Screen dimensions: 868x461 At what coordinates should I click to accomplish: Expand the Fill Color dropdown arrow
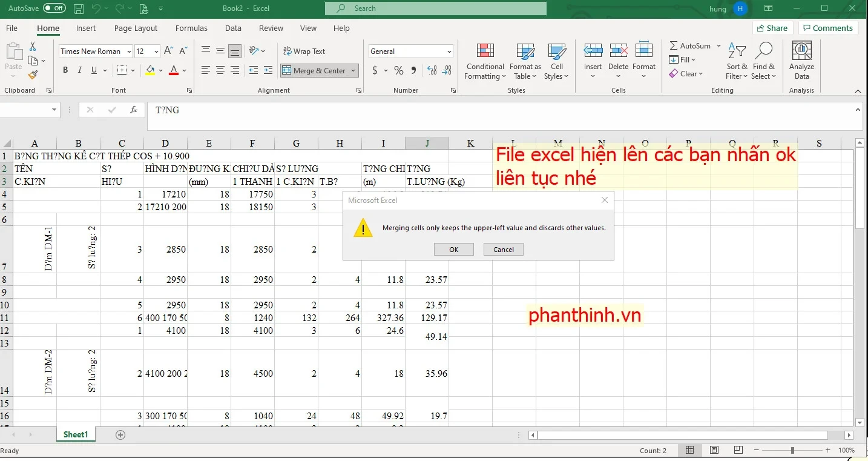(x=160, y=70)
